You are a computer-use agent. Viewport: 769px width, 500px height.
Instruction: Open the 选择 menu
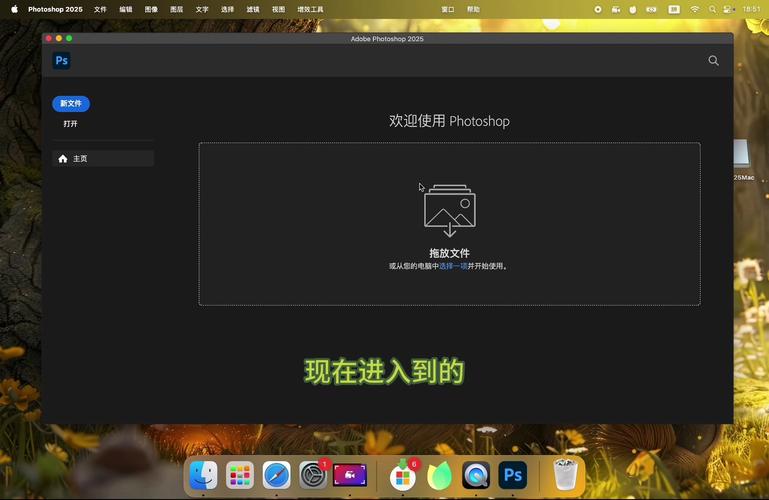[228, 9]
